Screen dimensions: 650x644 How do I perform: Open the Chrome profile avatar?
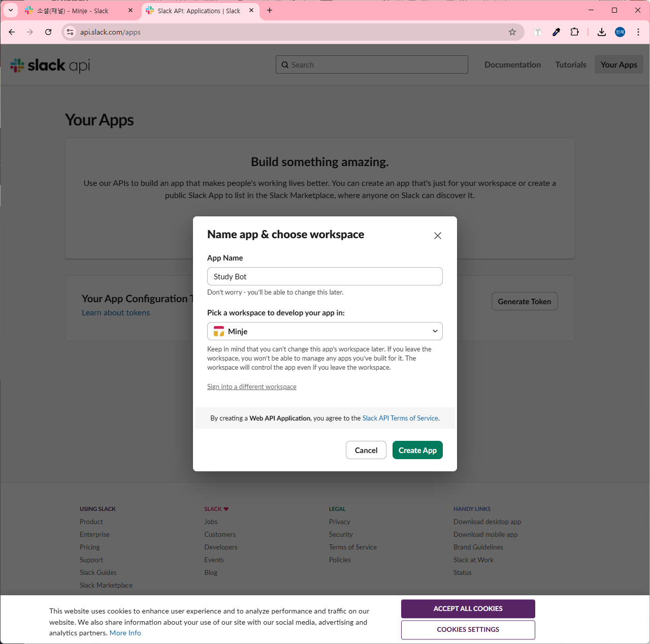click(620, 32)
